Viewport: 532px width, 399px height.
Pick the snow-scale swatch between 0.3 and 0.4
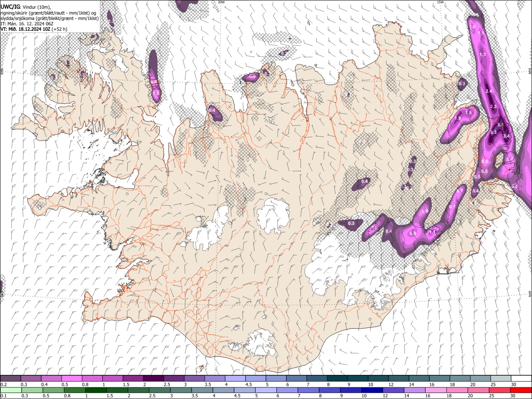point(31,379)
